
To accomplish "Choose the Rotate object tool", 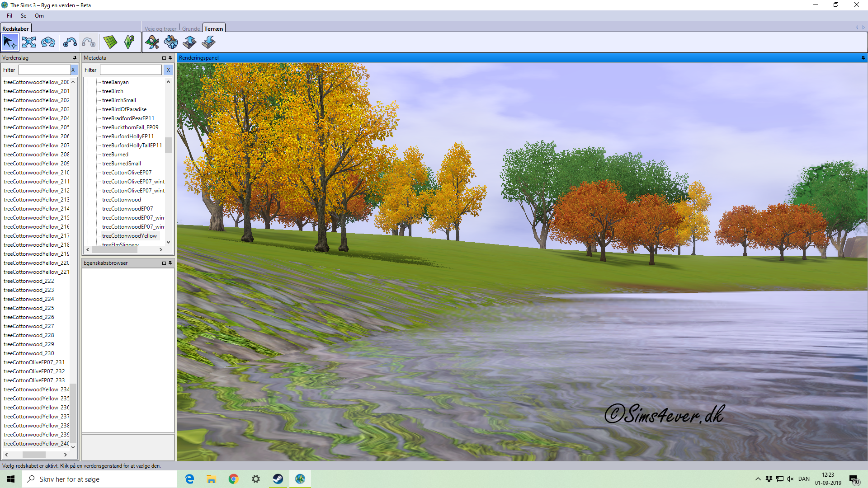I will coord(48,42).
